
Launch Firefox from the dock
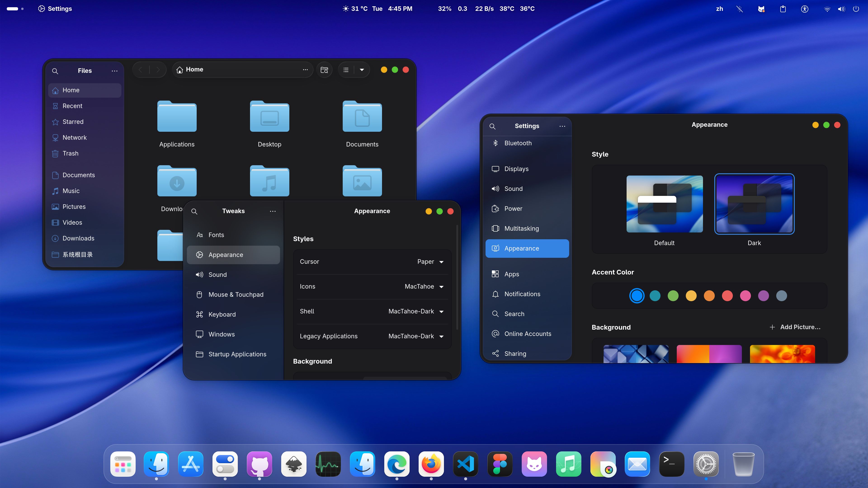point(431,464)
